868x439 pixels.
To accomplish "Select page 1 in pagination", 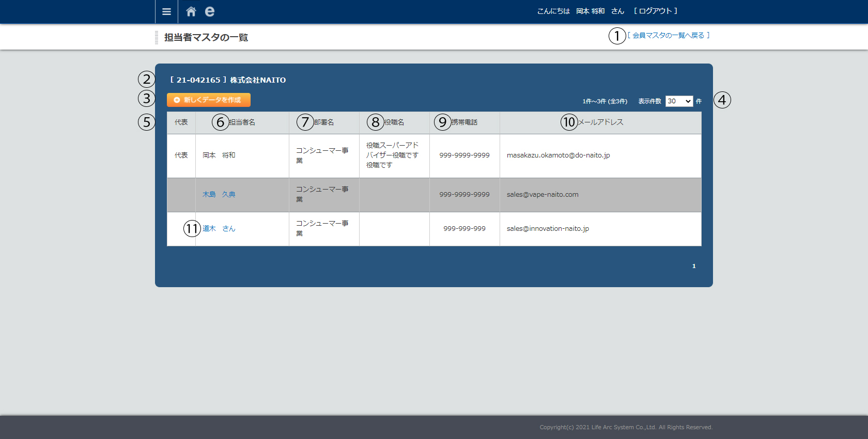I will pos(694,266).
